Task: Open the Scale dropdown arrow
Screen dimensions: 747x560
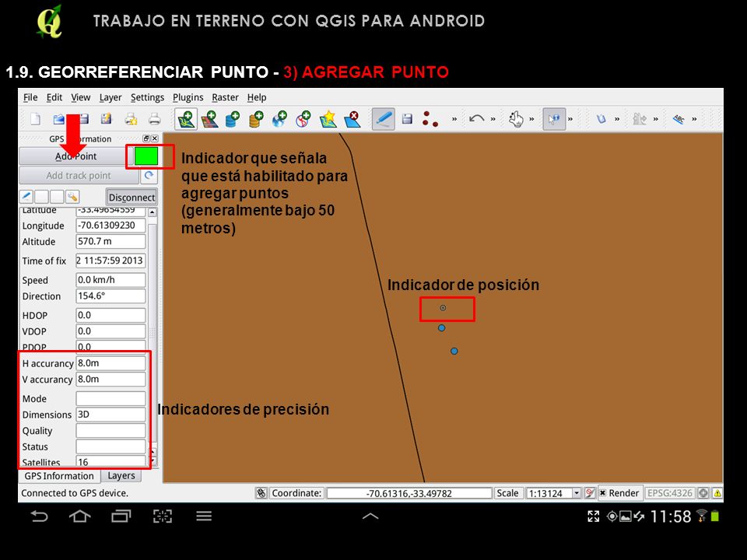Action: click(x=577, y=493)
